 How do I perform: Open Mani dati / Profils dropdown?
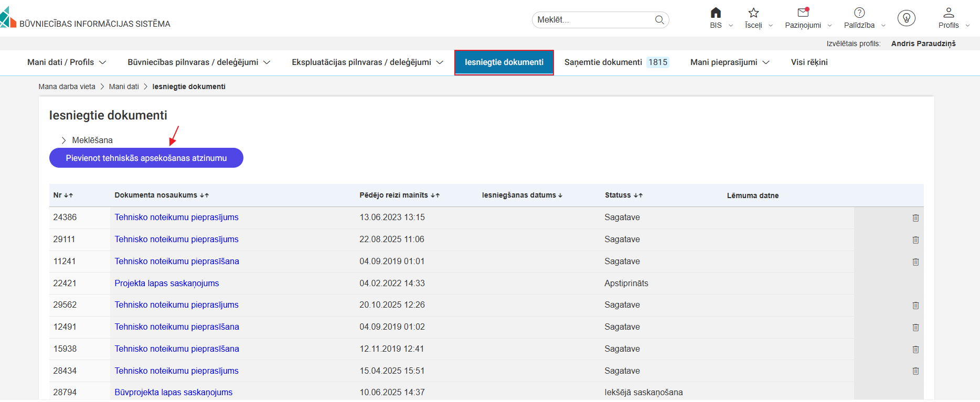(66, 62)
